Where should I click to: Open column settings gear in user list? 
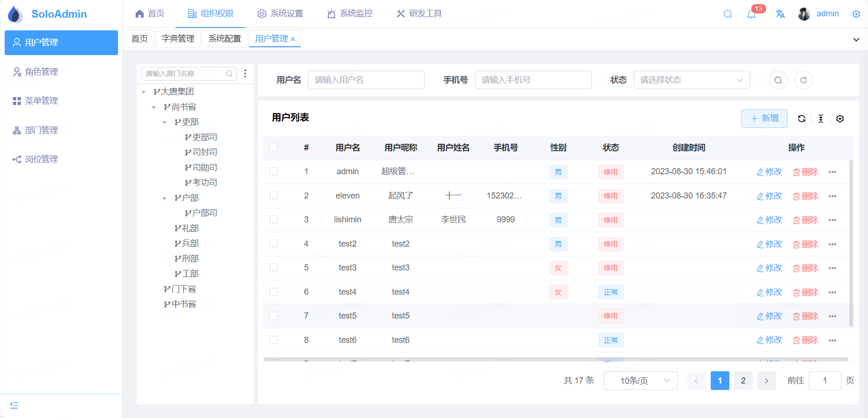840,119
